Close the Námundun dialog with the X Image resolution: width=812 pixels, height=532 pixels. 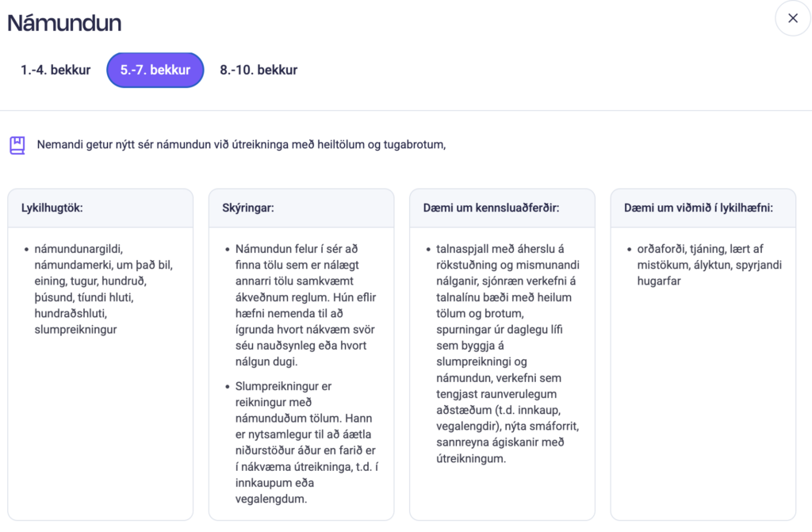tap(792, 18)
